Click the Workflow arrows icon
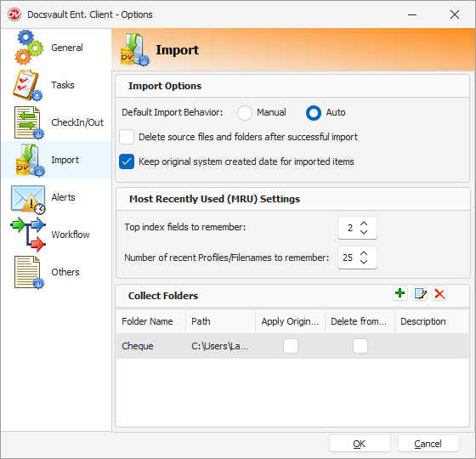Screen dimensions: 476x459 pyautogui.click(x=28, y=235)
